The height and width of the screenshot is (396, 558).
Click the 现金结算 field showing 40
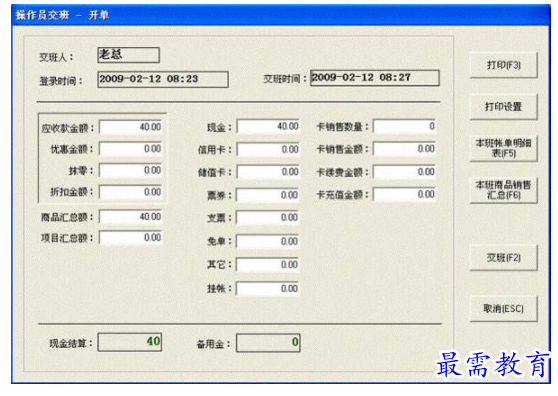click(x=130, y=342)
